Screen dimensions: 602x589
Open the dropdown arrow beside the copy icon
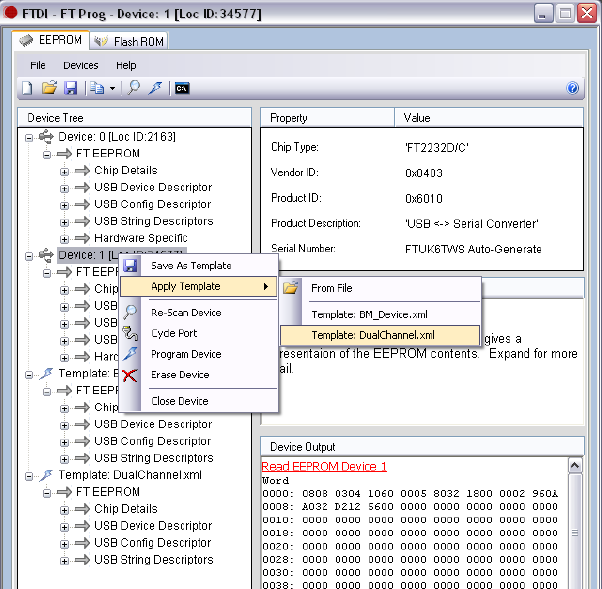tap(112, 89)
